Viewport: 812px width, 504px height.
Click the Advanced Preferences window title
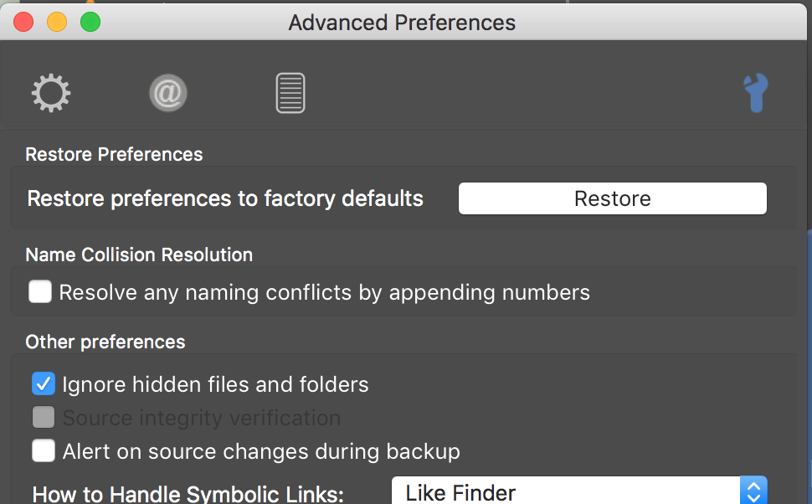(x=402, y=23)
